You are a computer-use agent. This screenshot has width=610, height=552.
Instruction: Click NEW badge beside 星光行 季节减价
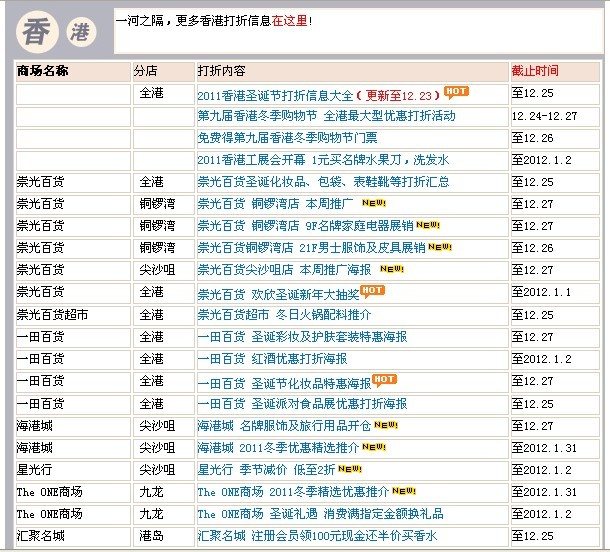click(x=350, y=469)
